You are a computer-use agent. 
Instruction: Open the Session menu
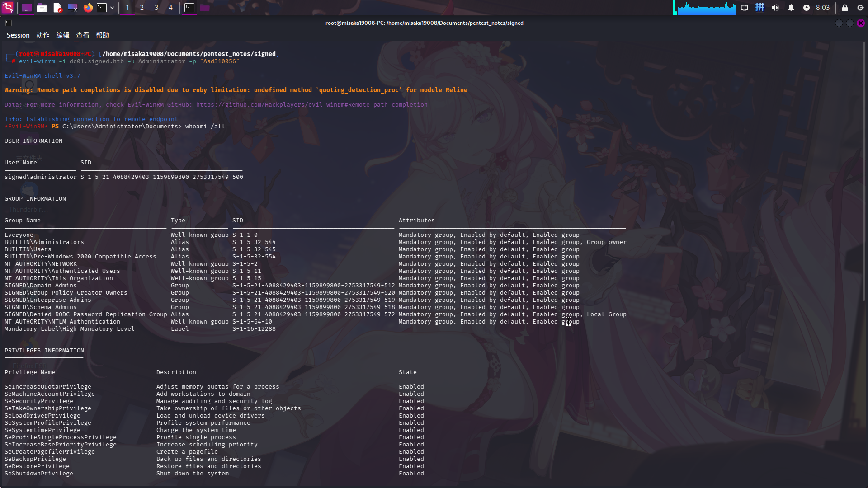(18, 35)
